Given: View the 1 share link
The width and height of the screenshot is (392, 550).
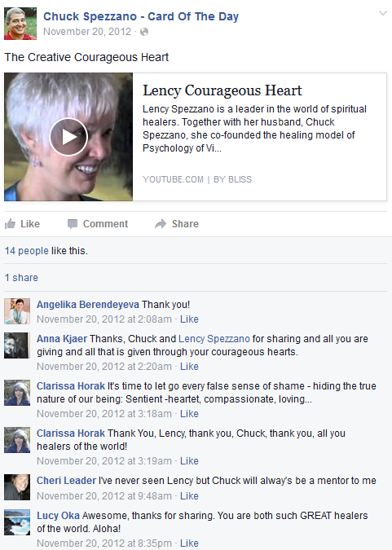Looking at the screenshot, I should point(21,278).
